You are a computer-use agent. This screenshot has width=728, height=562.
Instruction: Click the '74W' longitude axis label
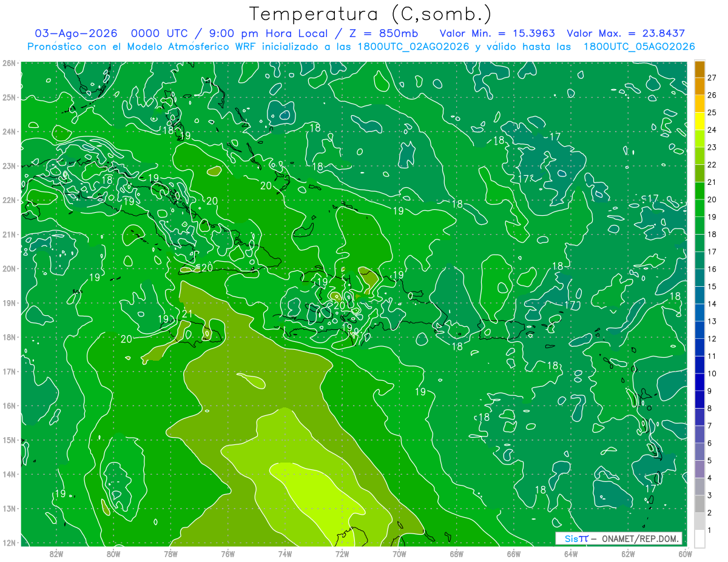(x=285, y=554)
